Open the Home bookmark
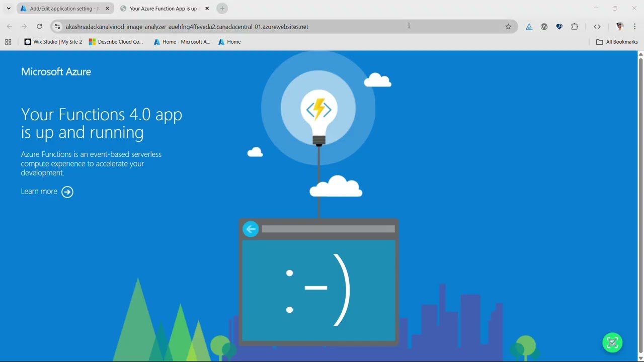 [x=229, y=42]
